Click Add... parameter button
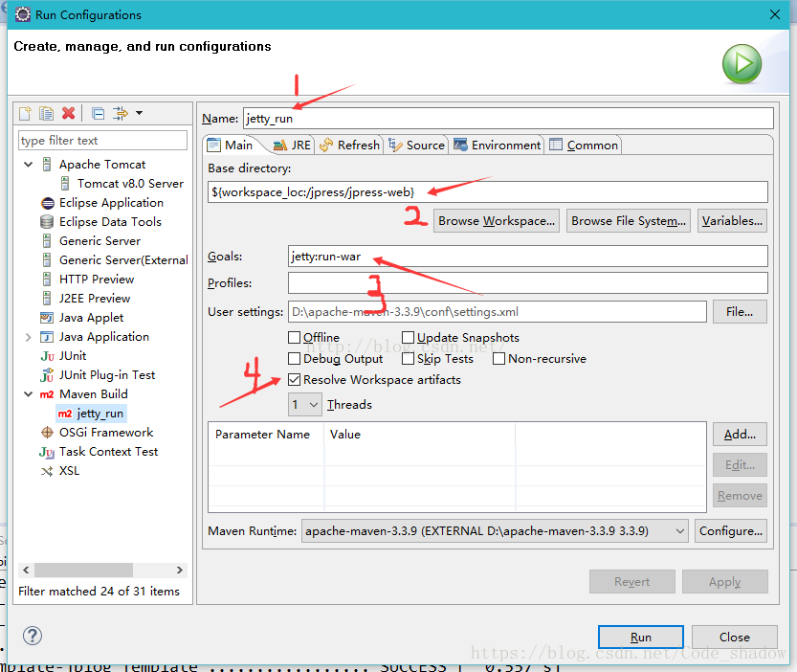 740,435
